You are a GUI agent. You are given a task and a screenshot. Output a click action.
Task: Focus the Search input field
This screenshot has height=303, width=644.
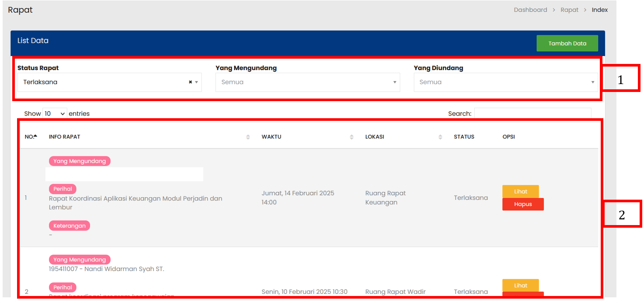tap(532, 113)
